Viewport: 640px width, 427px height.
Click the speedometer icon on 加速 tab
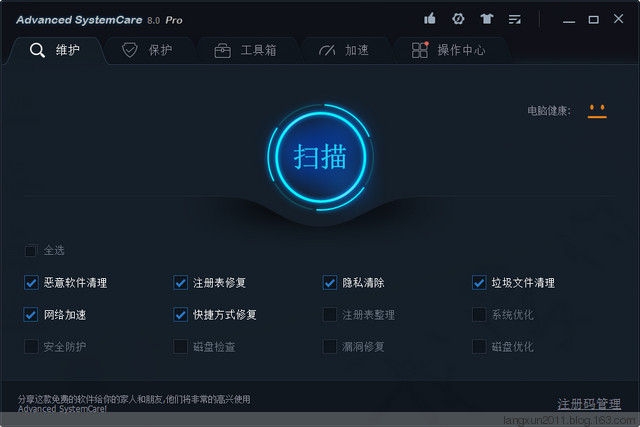tap(327, 51)
